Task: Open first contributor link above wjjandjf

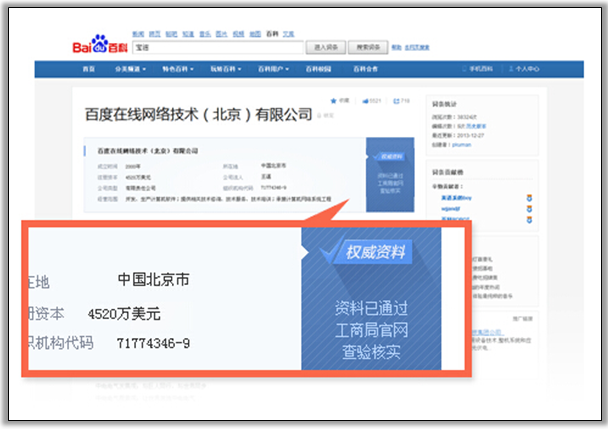Action: [456, 198]
